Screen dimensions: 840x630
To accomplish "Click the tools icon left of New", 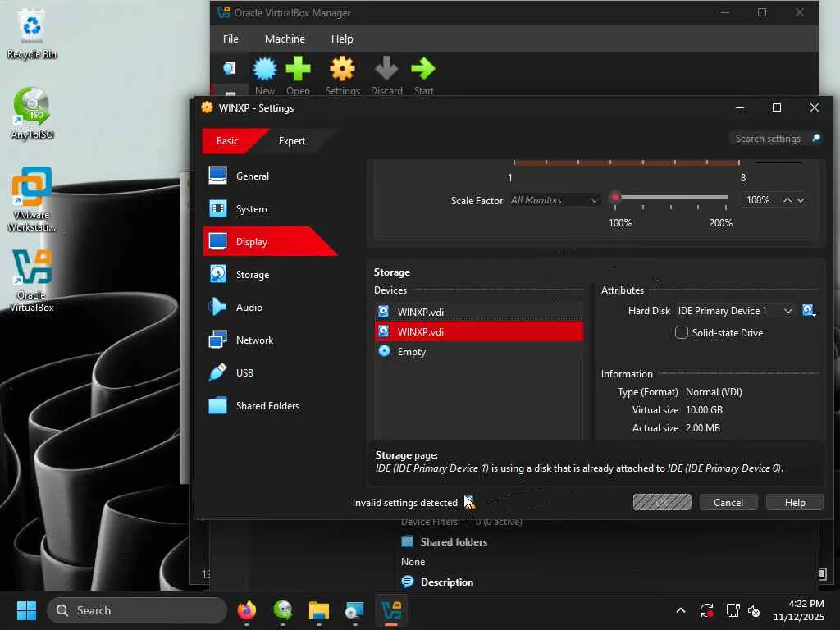I will tap(230, 68).
